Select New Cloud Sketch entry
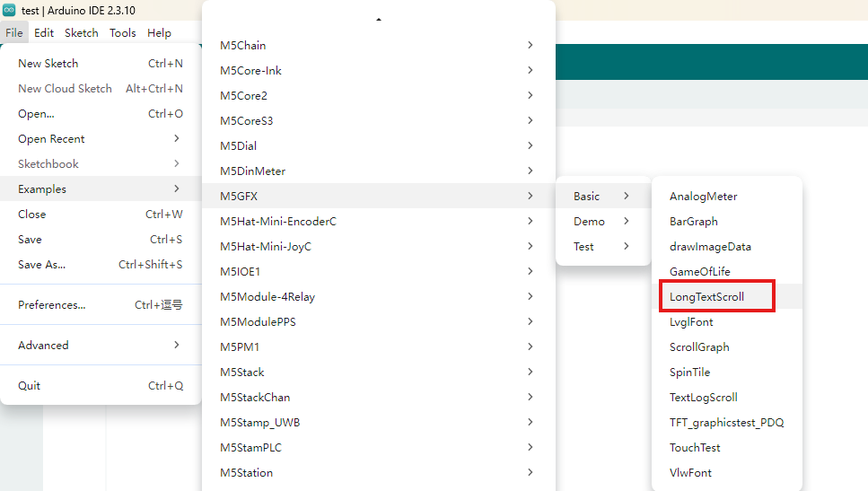The image size is (868, 491). 101,89
